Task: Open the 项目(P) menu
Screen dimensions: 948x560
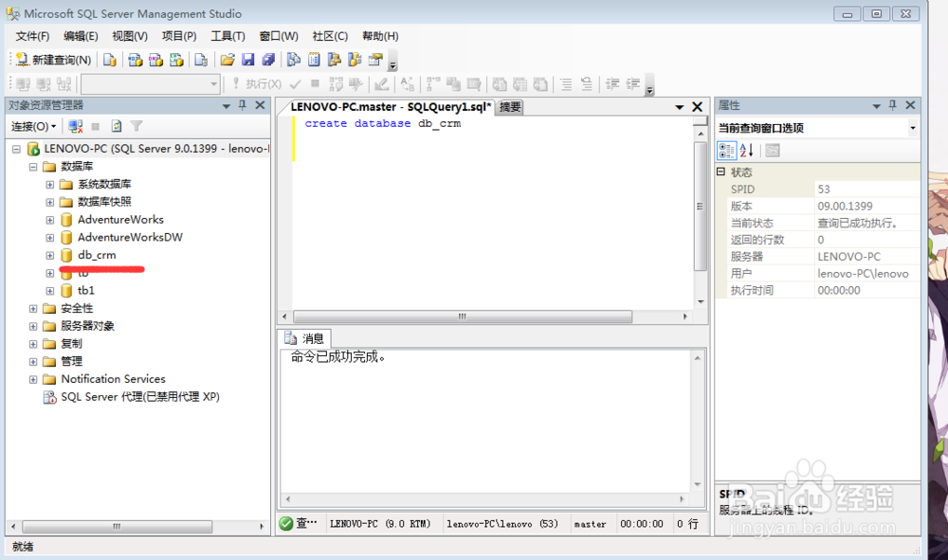Action: pos(179,36)
